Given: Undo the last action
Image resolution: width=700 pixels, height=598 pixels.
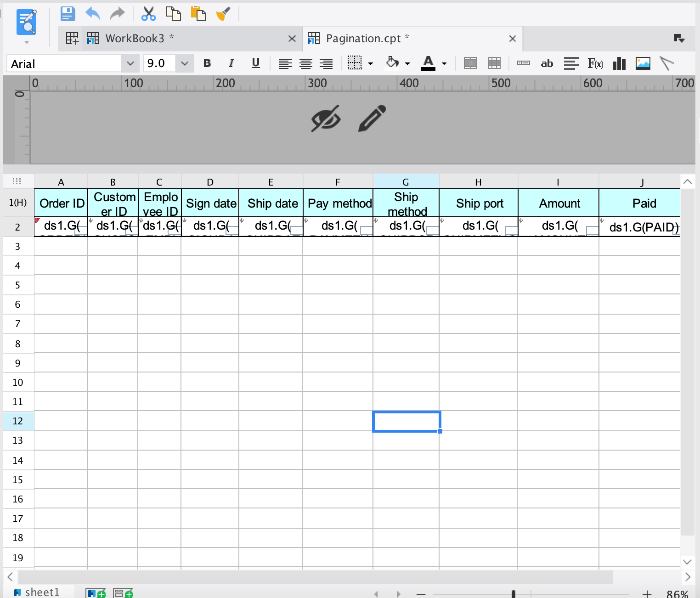Looking at the screenshot, I should click(x=92, y=14).
